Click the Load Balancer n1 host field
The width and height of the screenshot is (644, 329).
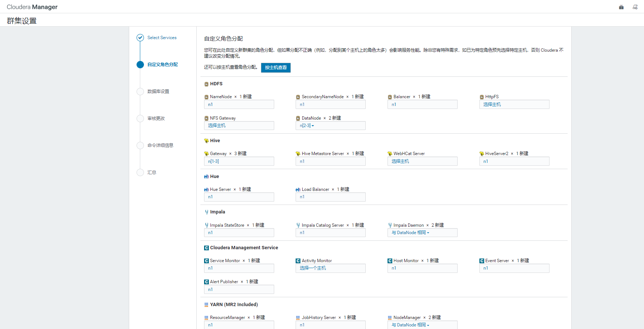pyautogui.click(x=330, y=197)
